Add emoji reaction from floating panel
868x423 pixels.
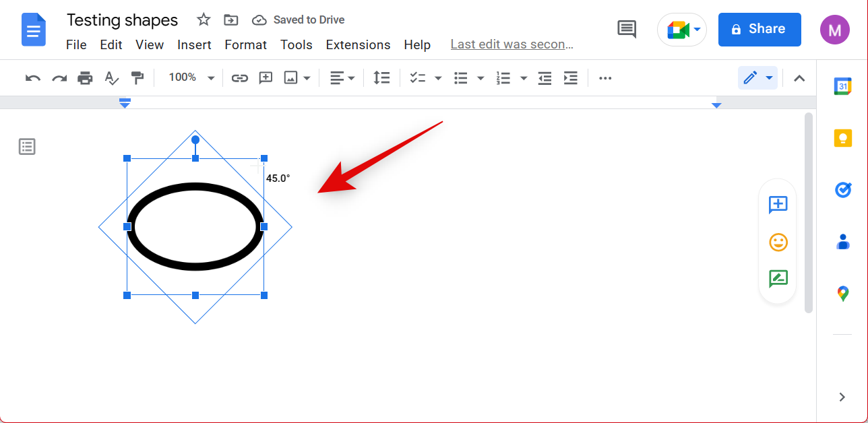(x=778, y=242)
